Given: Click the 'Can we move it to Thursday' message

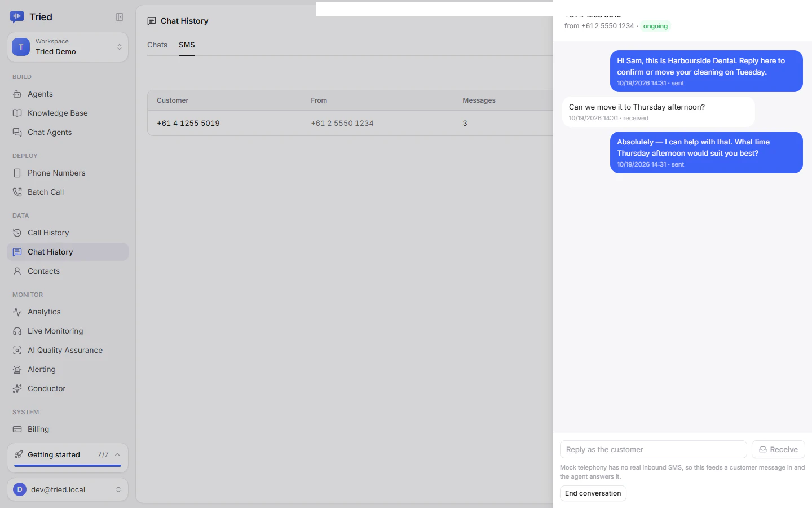Looking at the screenshot, I should [x=658, y=112].
